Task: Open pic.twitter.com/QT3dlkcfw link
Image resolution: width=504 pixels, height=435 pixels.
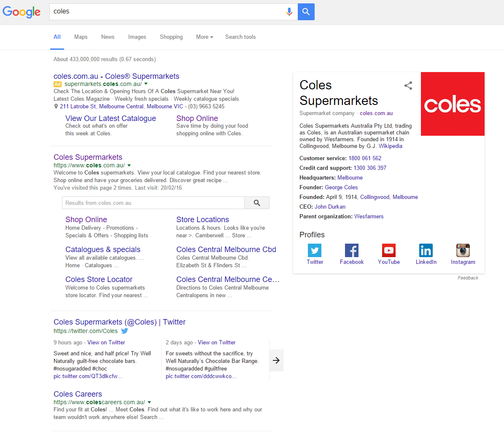Action: pos(88,376)
